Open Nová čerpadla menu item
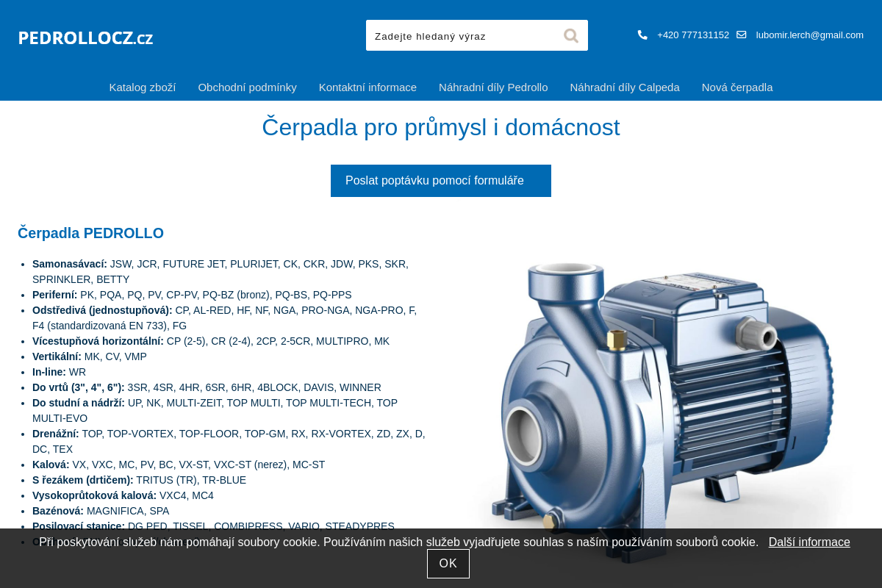882x588 pixels. tap(737, 87)
